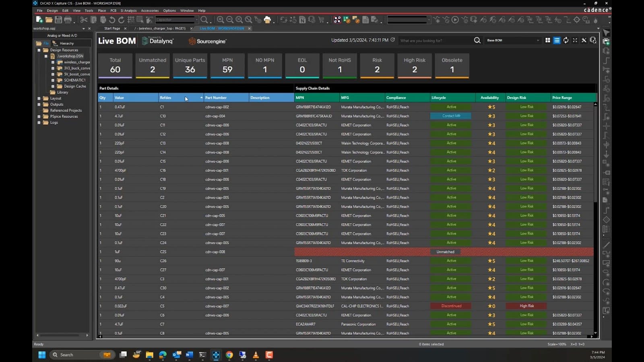Open a file with the folder toolbar icon

[x=49, y=19]
